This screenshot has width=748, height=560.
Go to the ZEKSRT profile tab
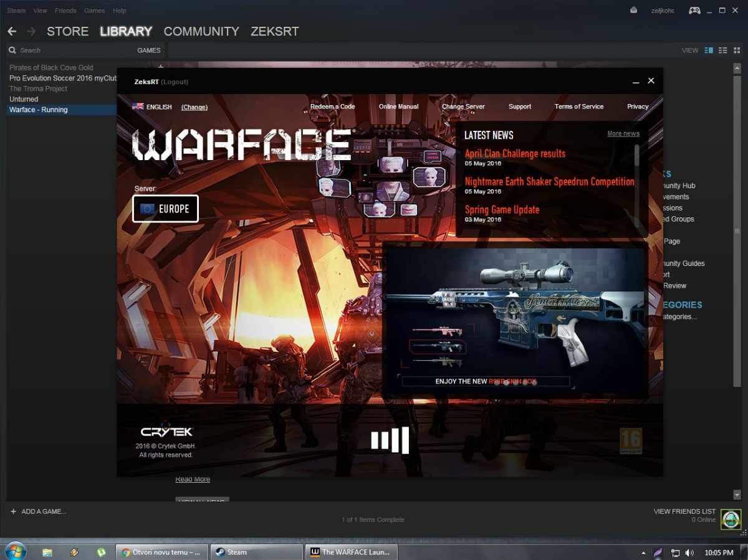pos(275,31)
